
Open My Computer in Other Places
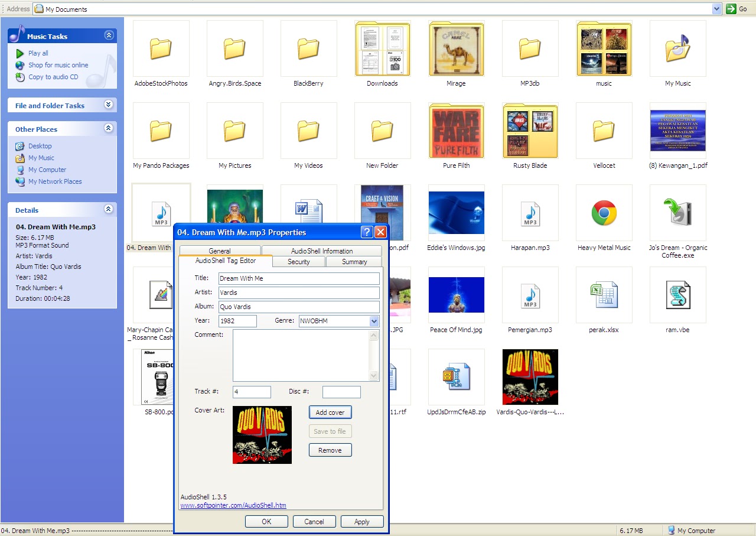tap(47, 170)
